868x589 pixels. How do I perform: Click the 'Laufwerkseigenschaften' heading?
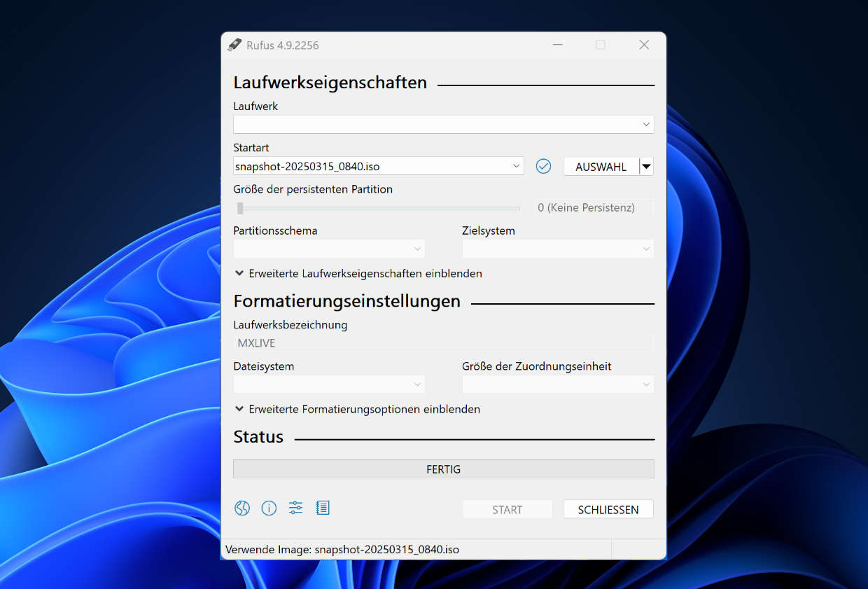(330, 83)
